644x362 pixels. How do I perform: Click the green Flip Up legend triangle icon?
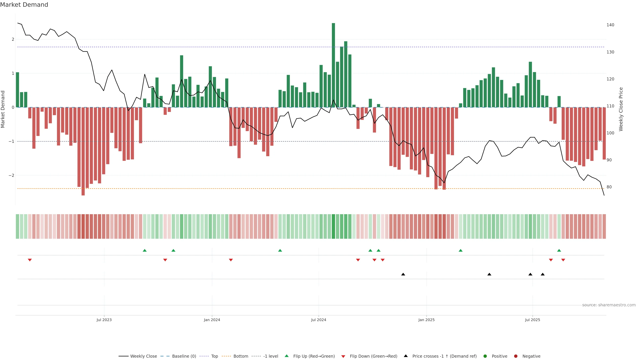[x=287, y=356]
